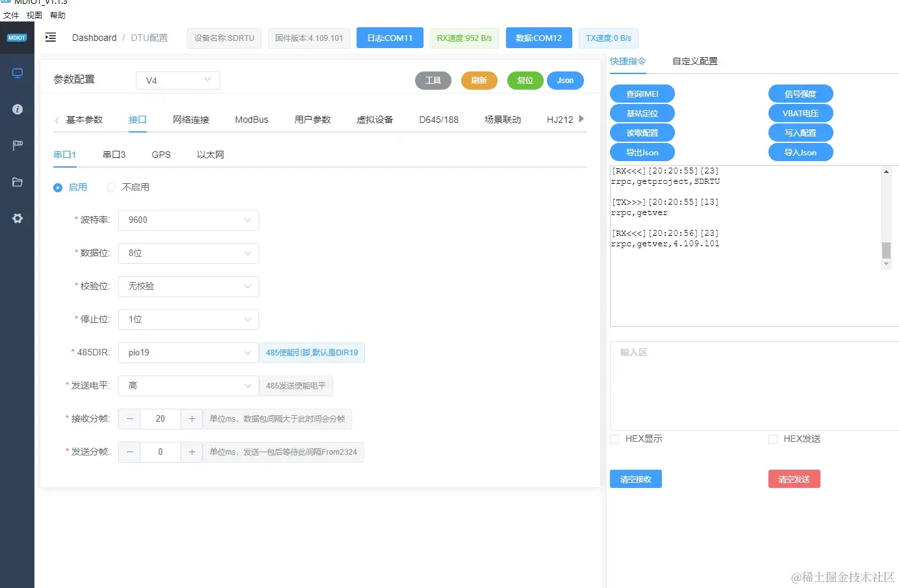The image size is (899, 588).
Task: Click the log panel scrollbar thumb
Action: coord(886,250)
